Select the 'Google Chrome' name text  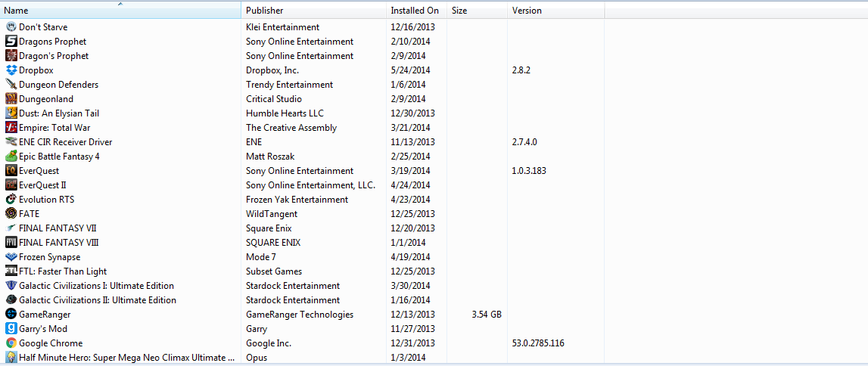[51, 343]
